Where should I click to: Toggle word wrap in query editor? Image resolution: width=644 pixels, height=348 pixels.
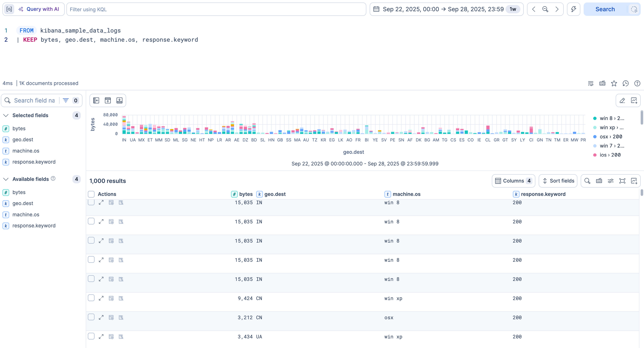coord(591,83)
